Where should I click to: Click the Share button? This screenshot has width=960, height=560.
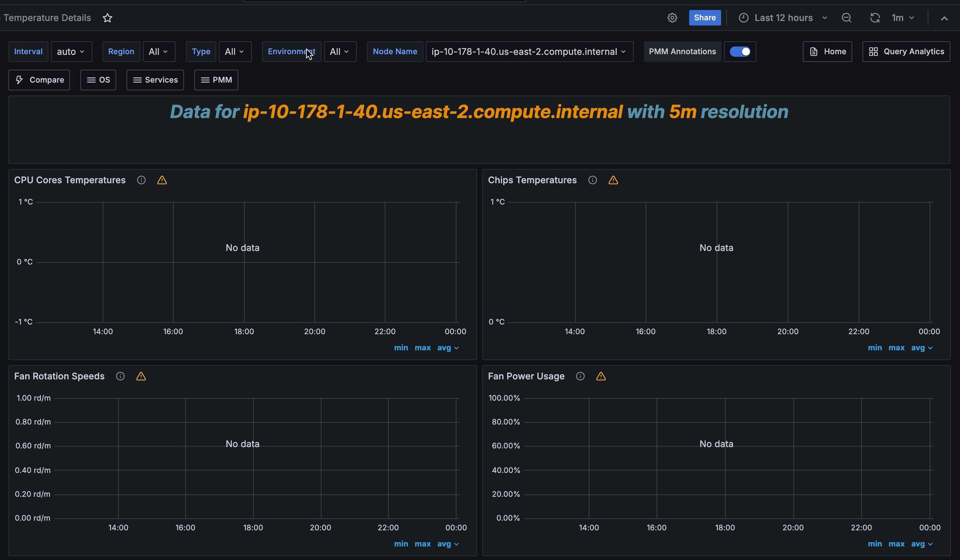tap(704, 18)
